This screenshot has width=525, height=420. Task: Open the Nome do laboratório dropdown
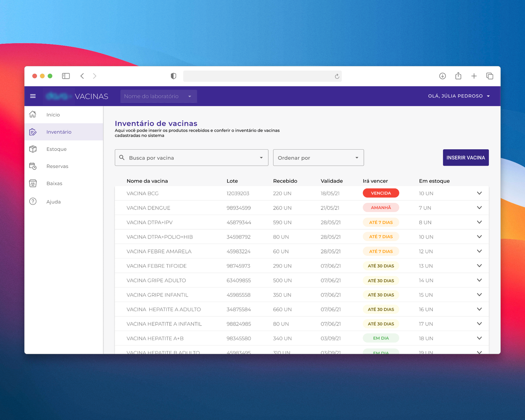(x=158, y=96)
